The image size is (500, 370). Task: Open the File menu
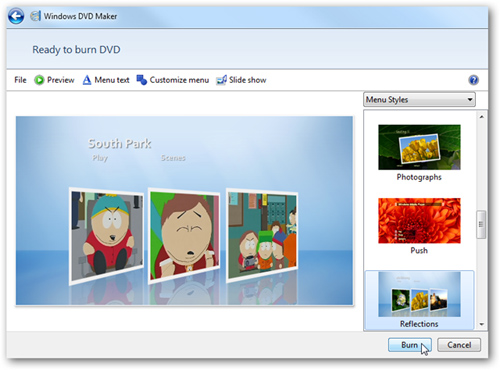coord(20,80)
